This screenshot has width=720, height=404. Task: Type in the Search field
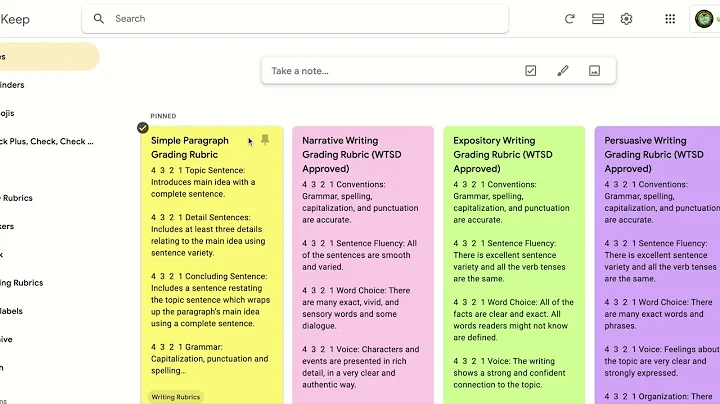pyautogui.click(x=300, y=18)
